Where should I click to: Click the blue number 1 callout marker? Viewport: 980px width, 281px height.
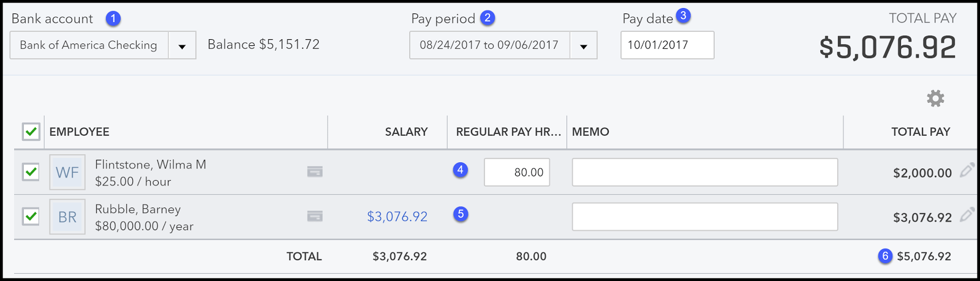tap(113, 18)
